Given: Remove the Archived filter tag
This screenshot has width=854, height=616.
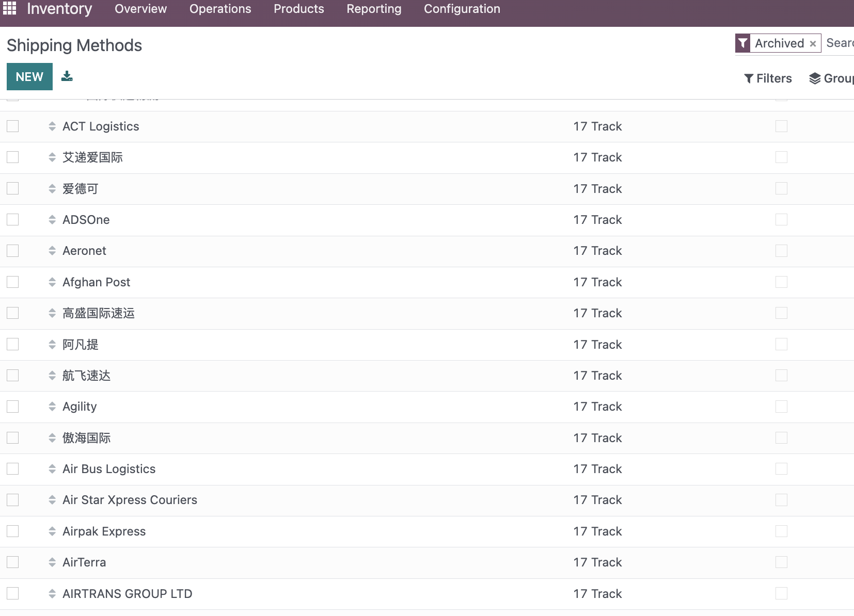Looking at the screenshot, I should coord(813,44).
